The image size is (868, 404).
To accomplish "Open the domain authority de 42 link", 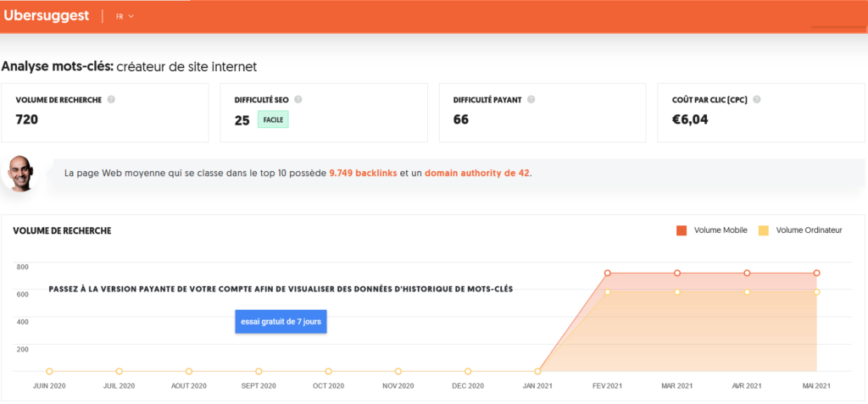I will 478,174.
